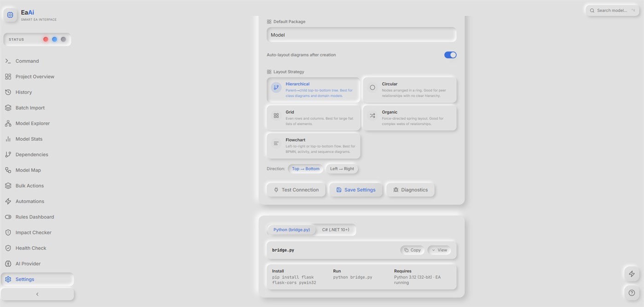Open AI Provider settings page

click(x=37, y=264)
